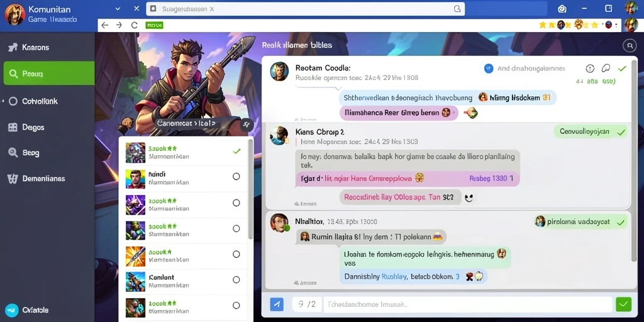The width and height of the screenshot is (644, 322).
Task: Click the smiley emoji after Reocadineb bubble
Action: (x=469, y=198)
